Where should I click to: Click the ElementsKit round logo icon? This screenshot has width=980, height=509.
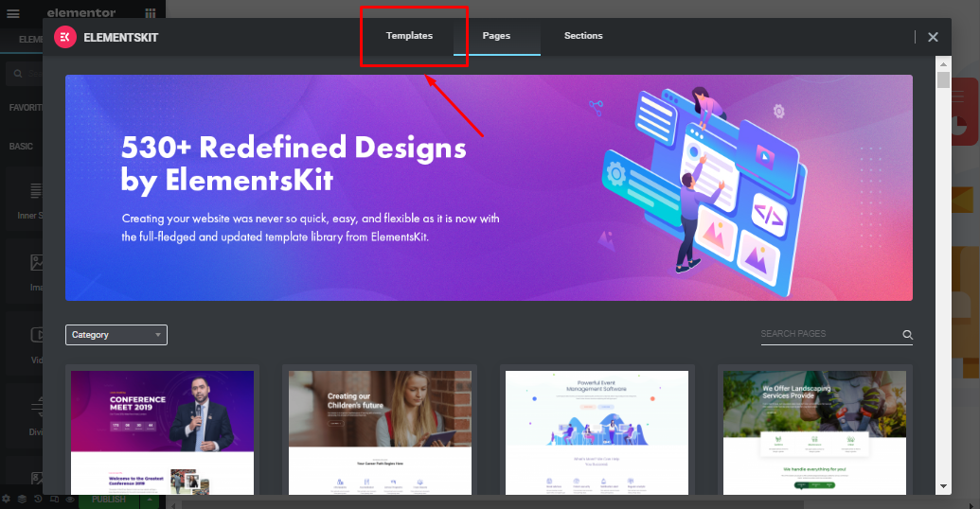[x=65, y=37]
